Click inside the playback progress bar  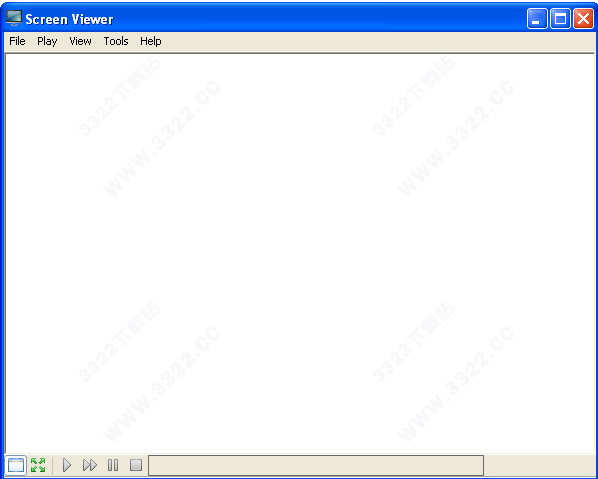(x=316, y=465)
